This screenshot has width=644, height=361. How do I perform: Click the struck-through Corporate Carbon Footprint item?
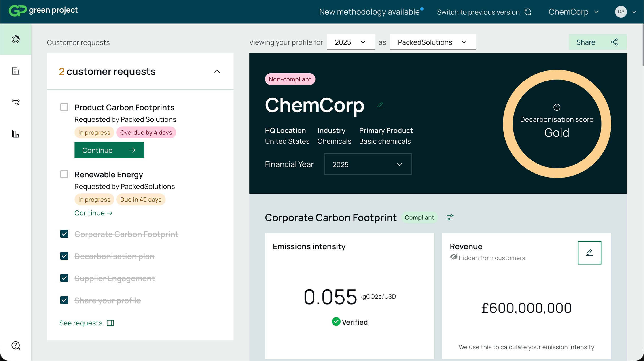pyautogui.click(x=126, y=234)
